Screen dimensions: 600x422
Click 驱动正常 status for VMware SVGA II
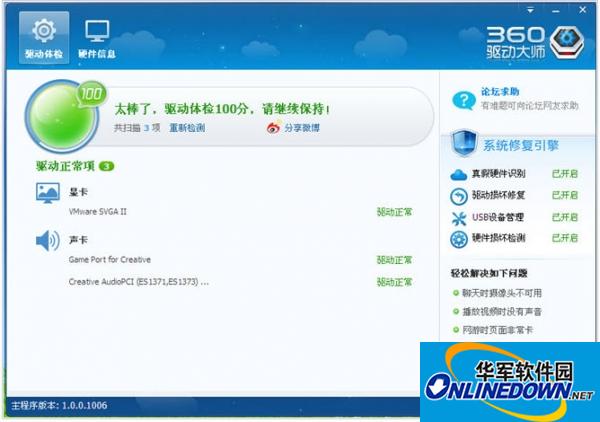(395, 212)
